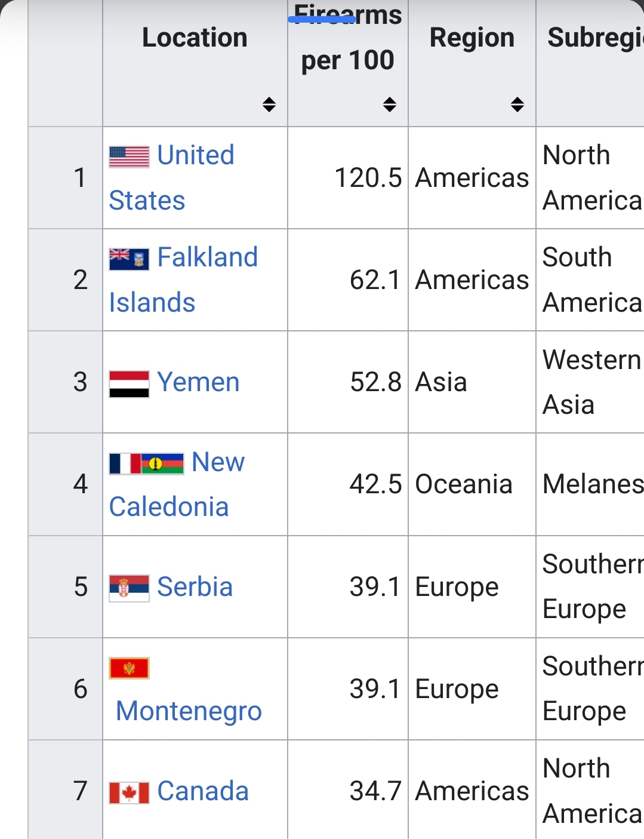Sort table by Region column arrows
Screen dimensions: 644x839
point(517,105)
